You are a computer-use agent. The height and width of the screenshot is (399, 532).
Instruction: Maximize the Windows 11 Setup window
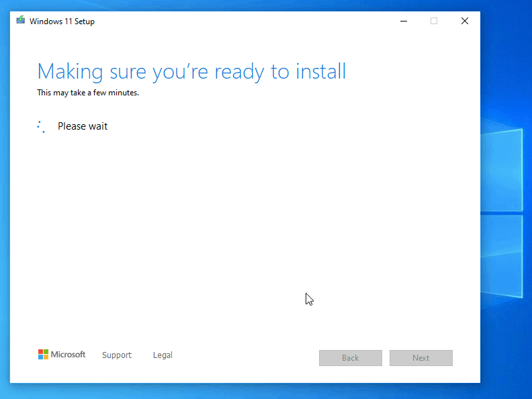pos(434,21)
